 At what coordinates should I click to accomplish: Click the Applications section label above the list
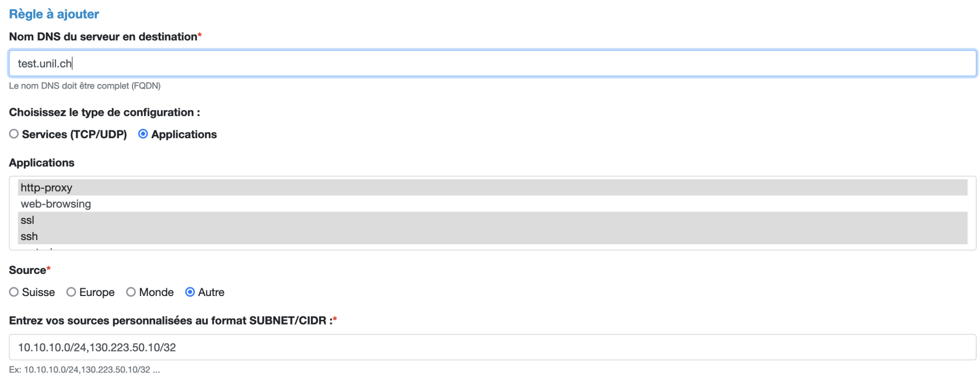42,163
